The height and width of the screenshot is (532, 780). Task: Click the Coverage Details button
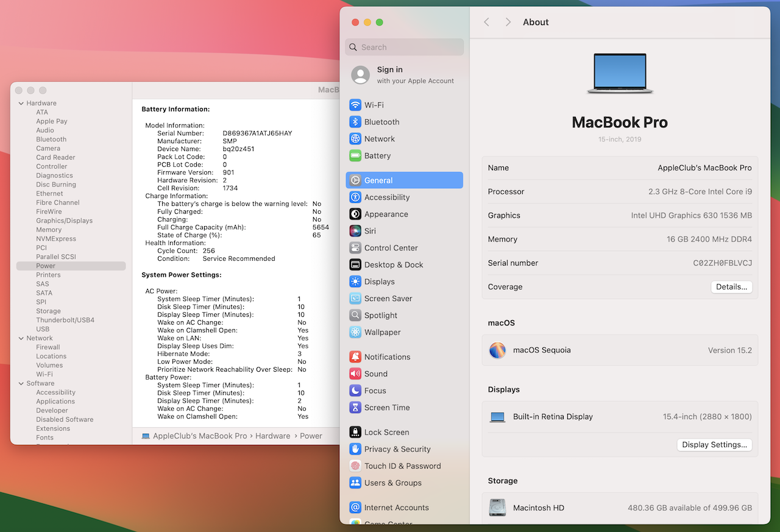pos(732,287)
